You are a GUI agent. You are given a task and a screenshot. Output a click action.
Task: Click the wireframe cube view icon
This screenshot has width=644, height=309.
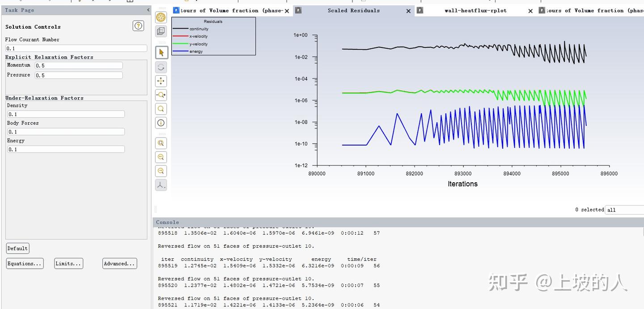161,31
